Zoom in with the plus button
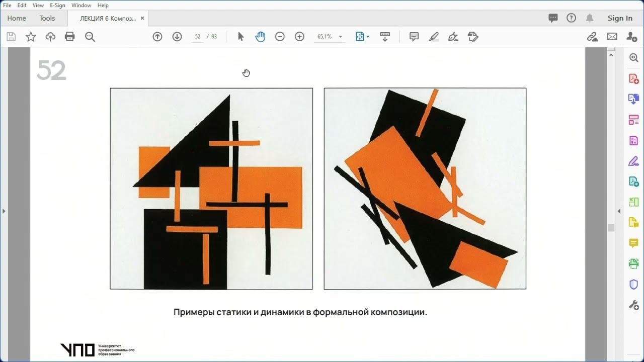The image size is (644, 362). (x=299, y=37)
